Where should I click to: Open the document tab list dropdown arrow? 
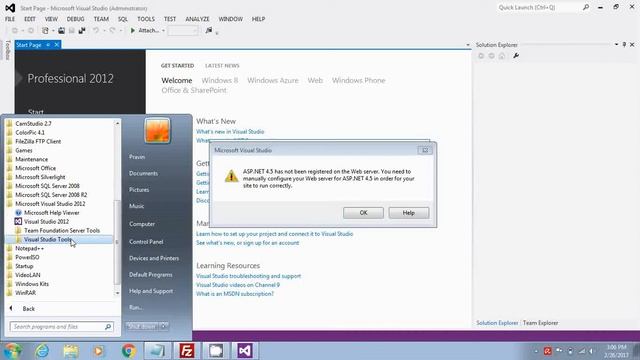[x=468, y=45]
